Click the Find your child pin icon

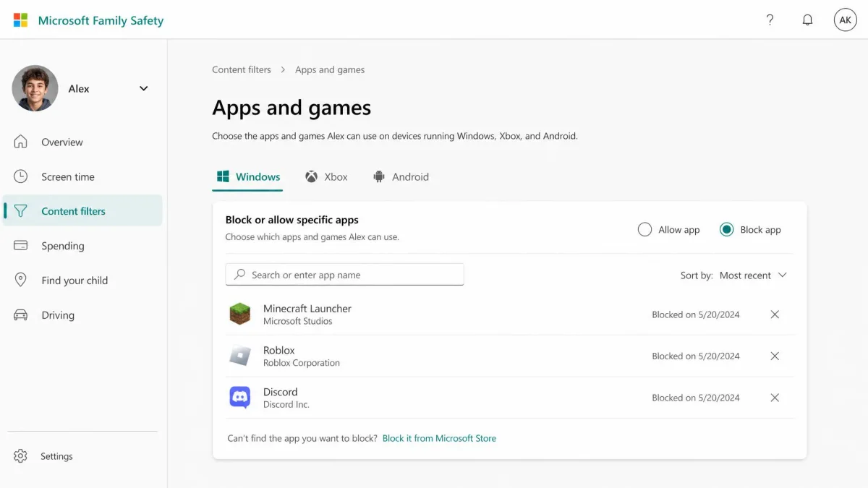click(21, 281)
